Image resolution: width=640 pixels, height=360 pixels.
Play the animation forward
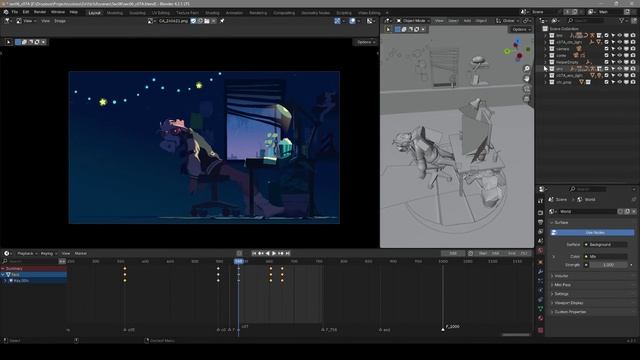point(274,253)
